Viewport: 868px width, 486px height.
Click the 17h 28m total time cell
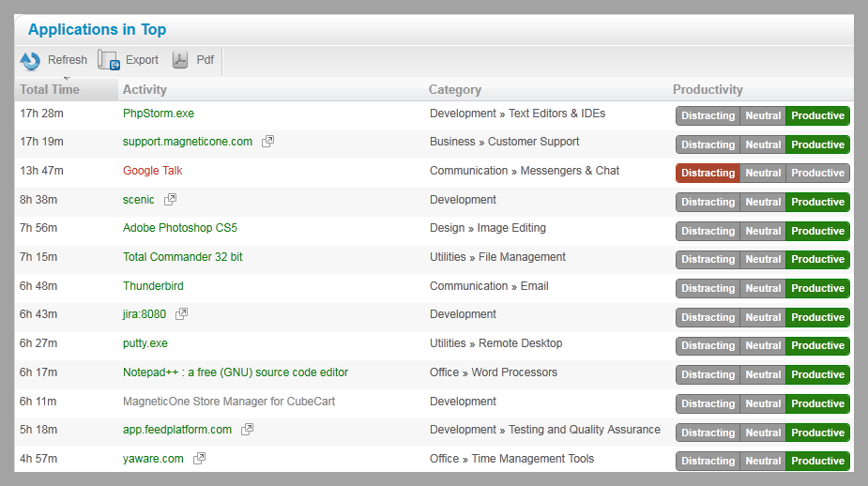(41, 114)
